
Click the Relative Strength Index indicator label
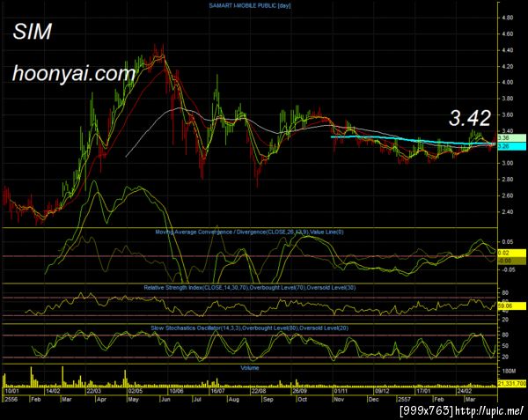tap(250, 288)
